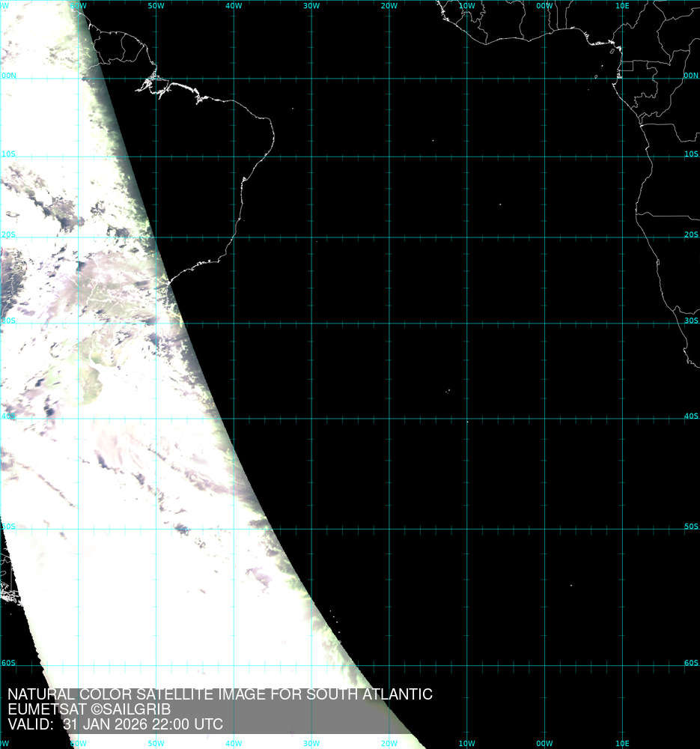Click the '10W' longitude label at top edge
700x749 pixels.
click(466, 6)
